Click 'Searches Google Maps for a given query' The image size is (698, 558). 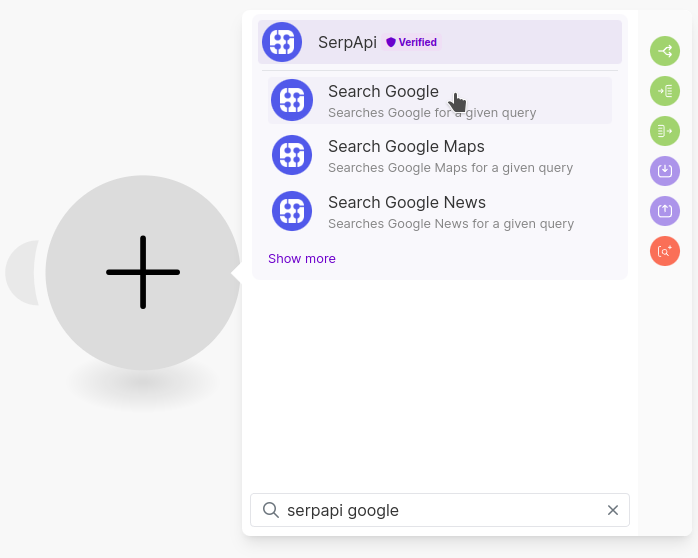coord(450,168)
